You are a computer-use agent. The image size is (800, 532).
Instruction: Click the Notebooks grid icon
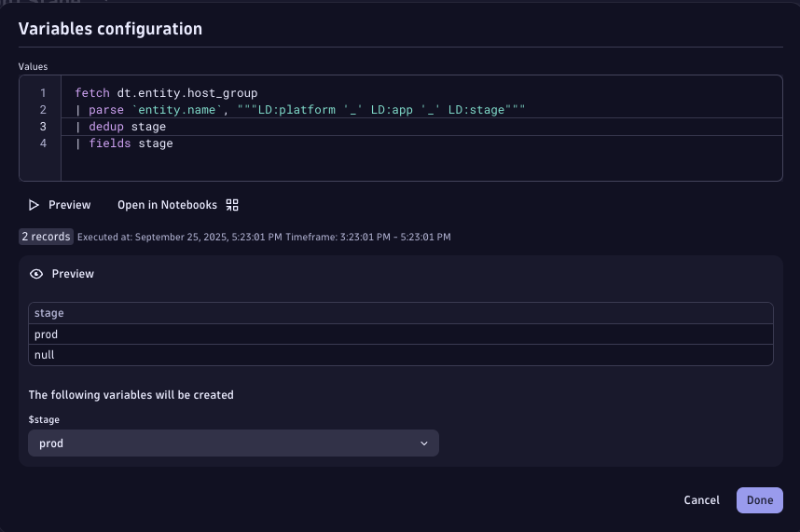232,205
